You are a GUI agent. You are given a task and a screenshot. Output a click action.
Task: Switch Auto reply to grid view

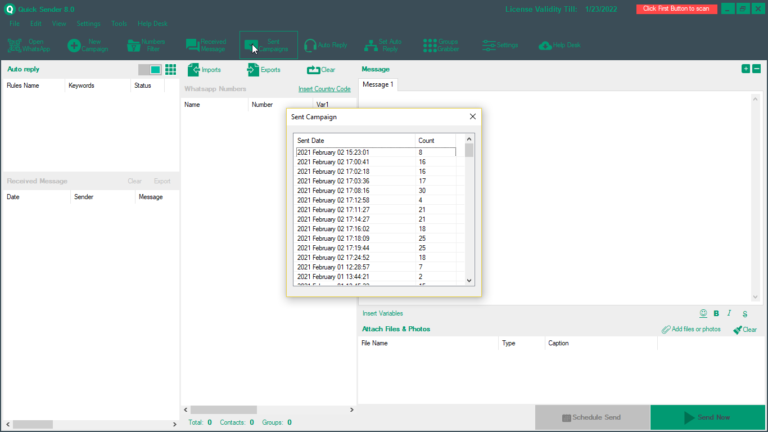click(x=170, y=70)
